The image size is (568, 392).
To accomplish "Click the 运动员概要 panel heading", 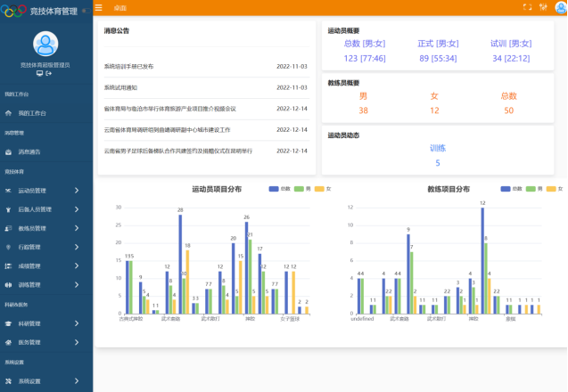I will (343, 31).
